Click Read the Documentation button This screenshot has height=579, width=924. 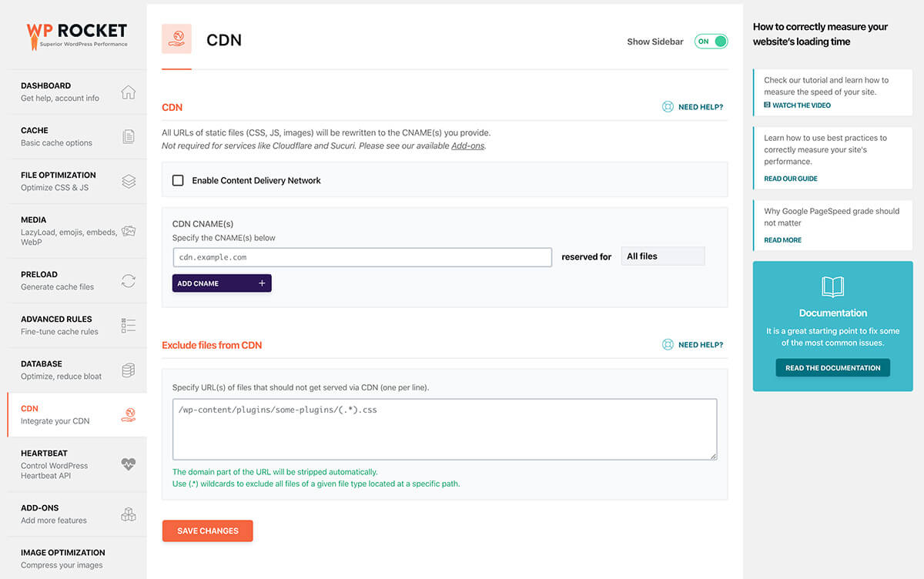tap(833, 368)
